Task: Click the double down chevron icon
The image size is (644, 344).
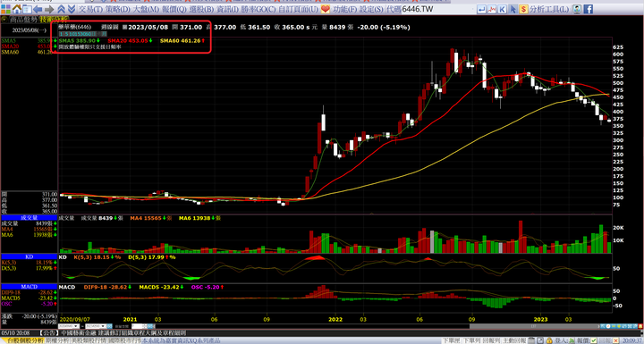Action: (x=72, y=9)
